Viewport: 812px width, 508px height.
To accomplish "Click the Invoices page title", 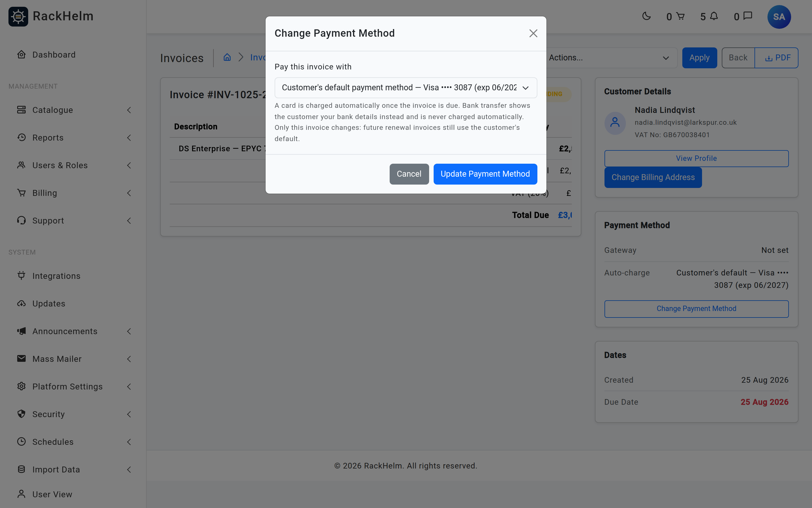I will [182, 58].
